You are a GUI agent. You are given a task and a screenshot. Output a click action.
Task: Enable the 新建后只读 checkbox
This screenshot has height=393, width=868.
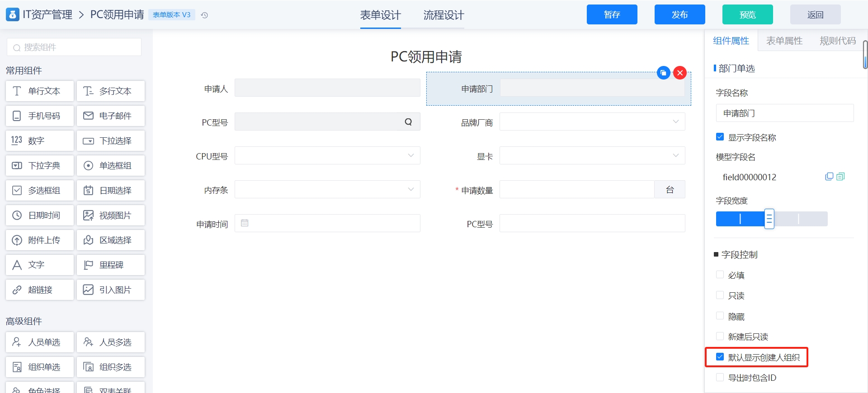pyautogui.click(x=720, y=336)
